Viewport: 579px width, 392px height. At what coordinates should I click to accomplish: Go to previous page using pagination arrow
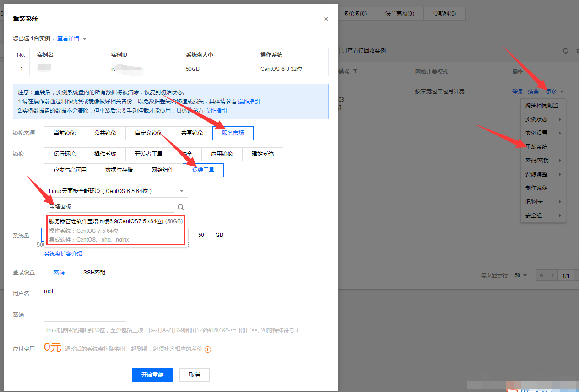pyautogui.click(x=552, y=275)
